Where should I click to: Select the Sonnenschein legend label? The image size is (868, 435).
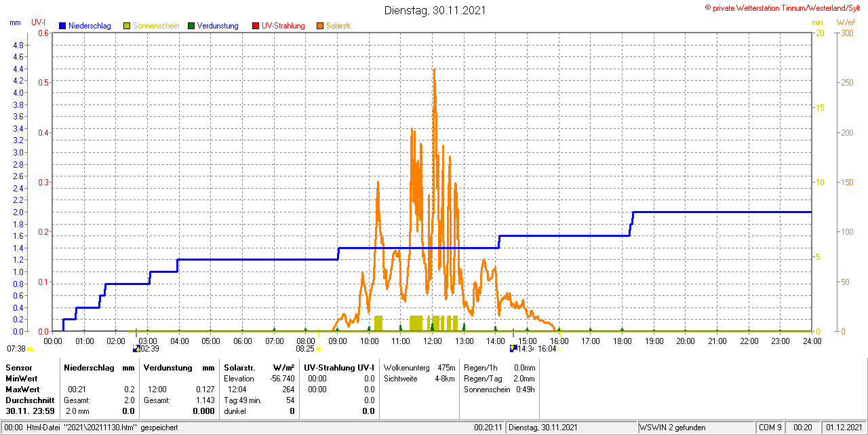coord(156,26)
